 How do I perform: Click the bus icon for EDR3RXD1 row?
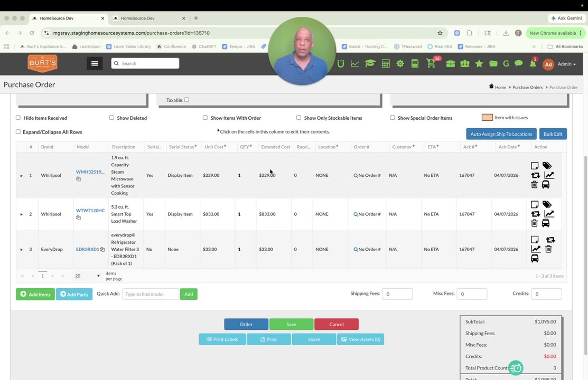point(535,258)
